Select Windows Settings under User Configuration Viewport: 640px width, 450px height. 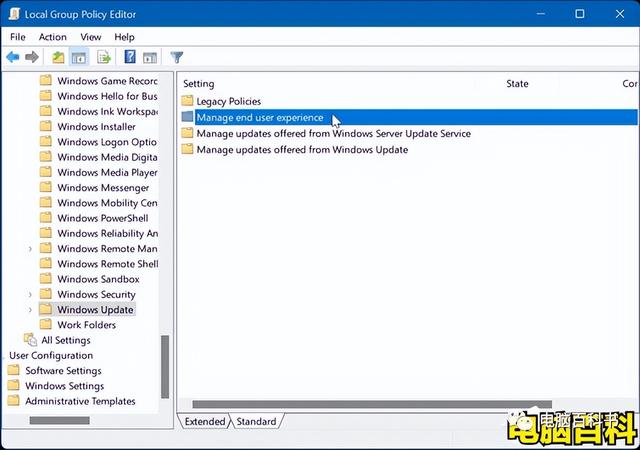point(64,385)
